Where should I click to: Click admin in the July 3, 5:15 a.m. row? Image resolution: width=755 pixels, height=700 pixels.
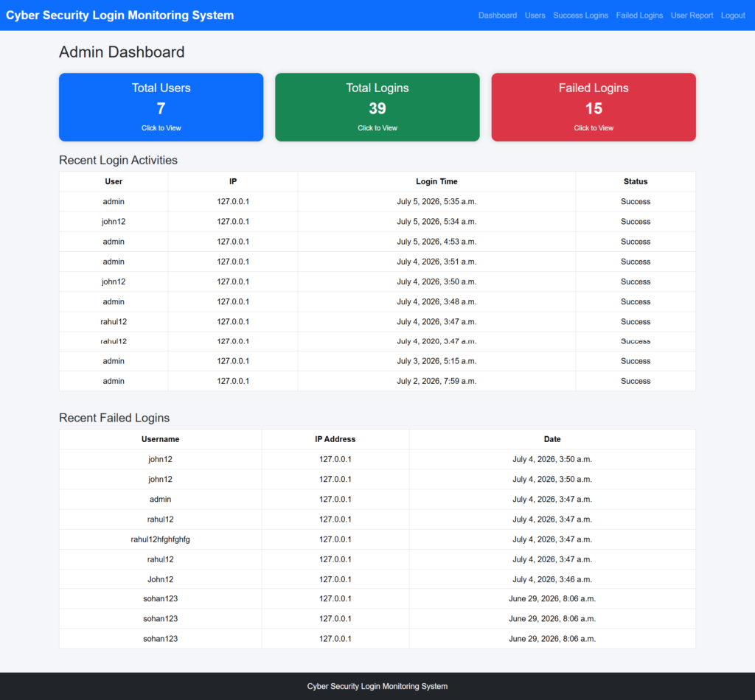point(114,361)
